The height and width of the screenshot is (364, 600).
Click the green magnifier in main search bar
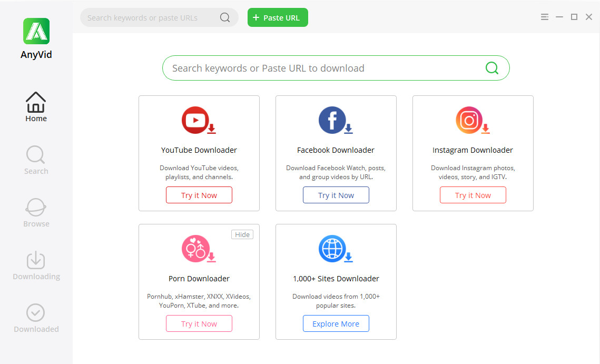pyautogui.click(x=492, y=68)
